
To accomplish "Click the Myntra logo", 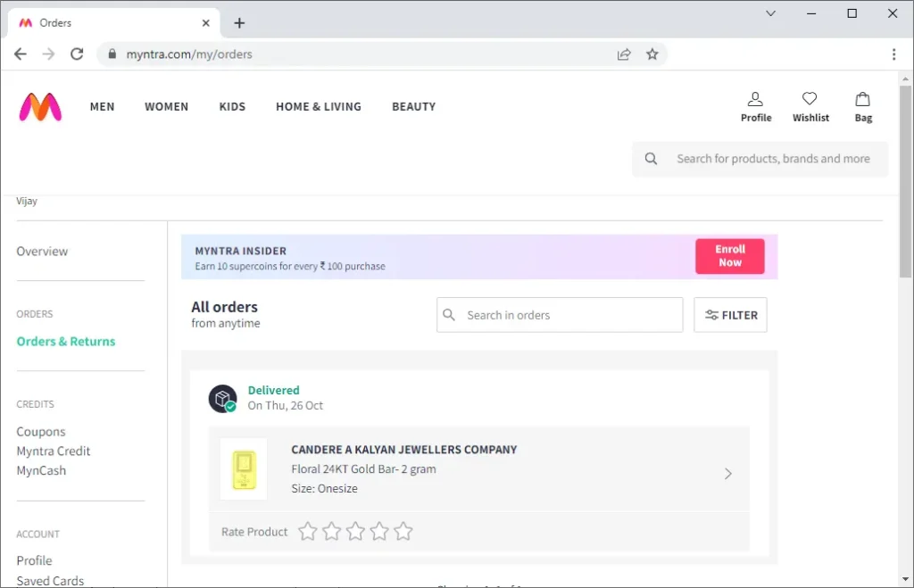I will 40,107.
